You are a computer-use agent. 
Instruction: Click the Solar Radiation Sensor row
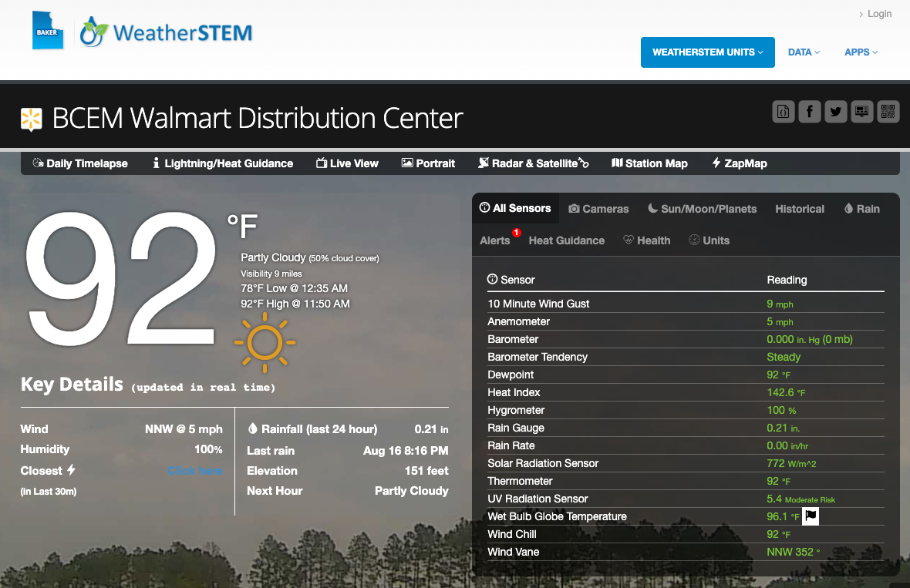686,463
